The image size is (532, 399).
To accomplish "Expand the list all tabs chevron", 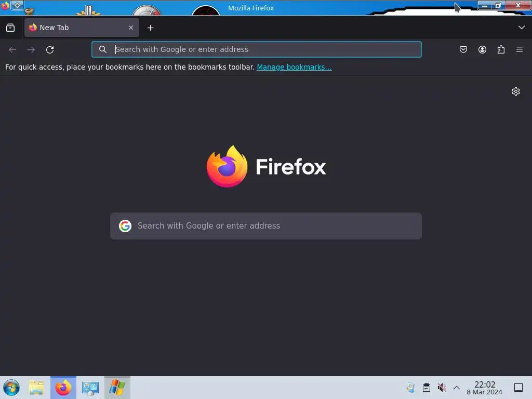I will click(x=522, y=28).
